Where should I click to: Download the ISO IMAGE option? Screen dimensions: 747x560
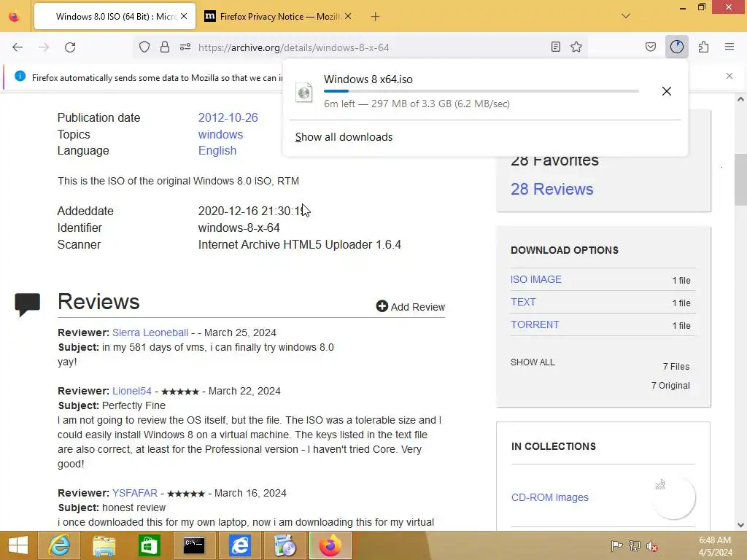point(536,279)
